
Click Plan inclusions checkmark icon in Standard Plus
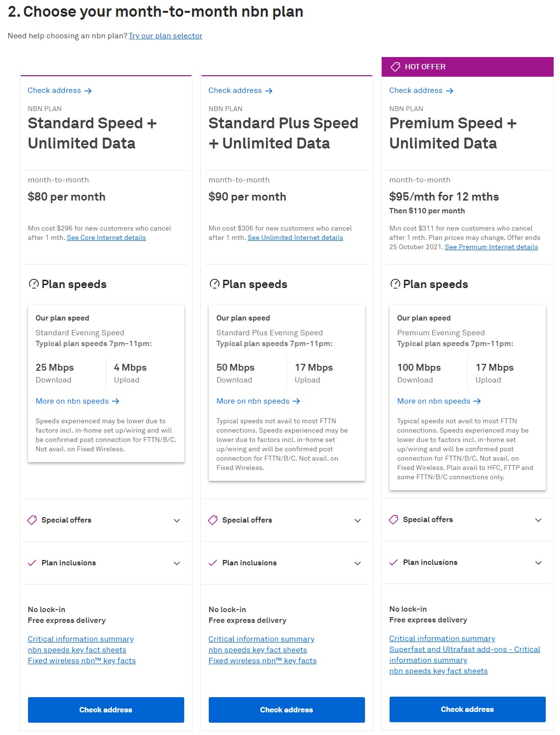[213, 563]
